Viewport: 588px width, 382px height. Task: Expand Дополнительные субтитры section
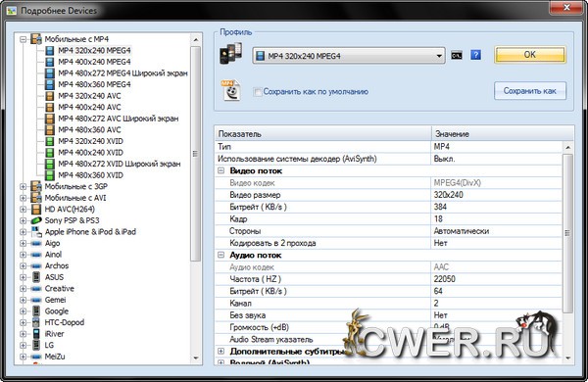tap(220, 352)
